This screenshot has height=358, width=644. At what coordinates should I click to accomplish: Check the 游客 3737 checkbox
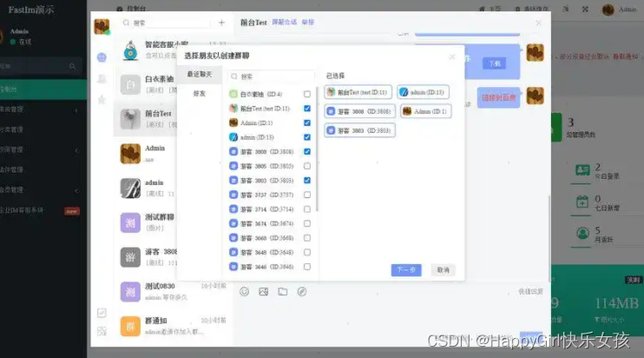(x=306, y=195)
